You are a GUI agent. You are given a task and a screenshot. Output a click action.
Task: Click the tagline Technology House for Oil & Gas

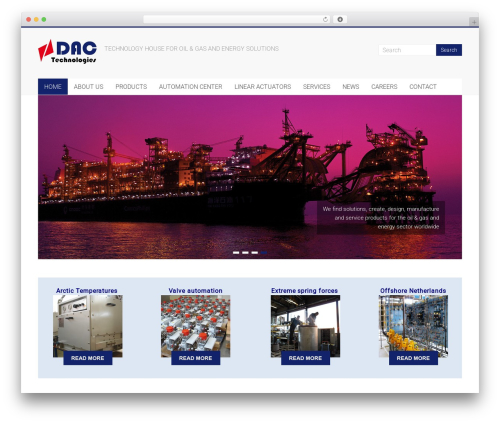[192, 49]
